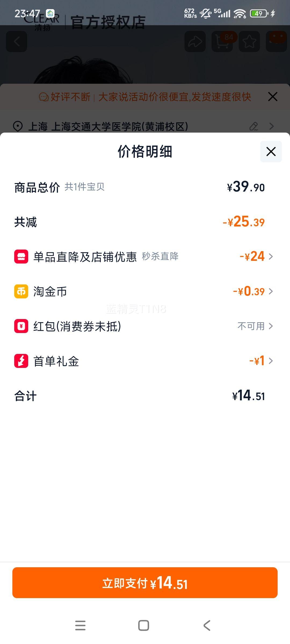Viewport: 290px width, 644px height.
Task: Favorite the item with star icon
Action: (x=249, y=42)
